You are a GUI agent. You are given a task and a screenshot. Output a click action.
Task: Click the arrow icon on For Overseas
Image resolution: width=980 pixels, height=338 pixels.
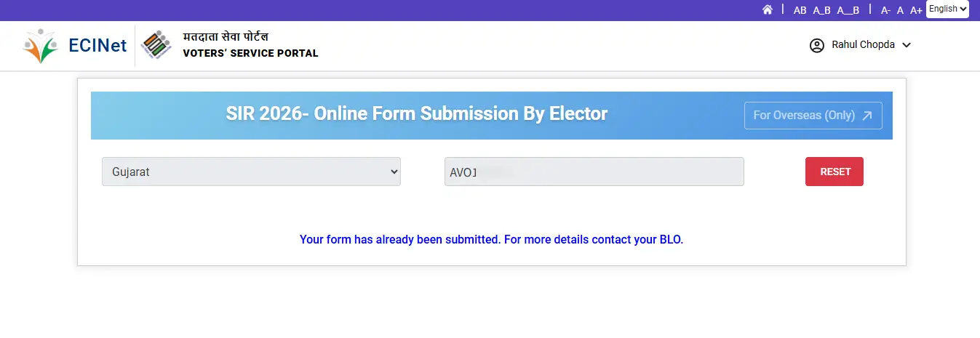(x=867, y=116)
